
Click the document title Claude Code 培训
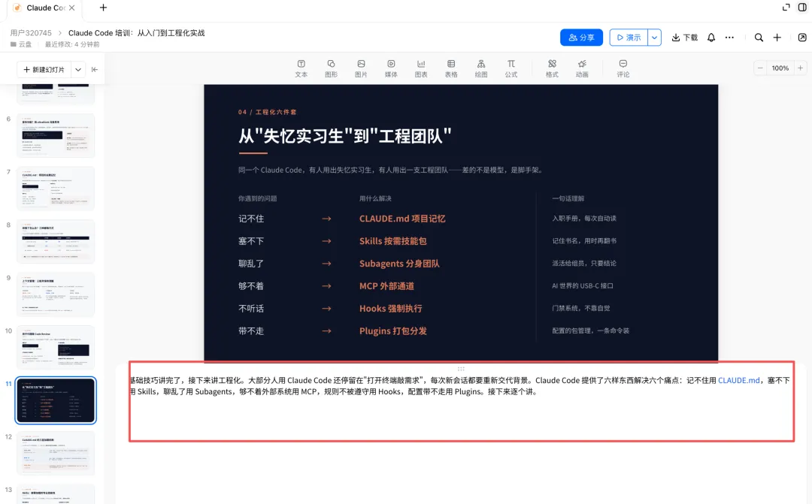pos(137,32)
